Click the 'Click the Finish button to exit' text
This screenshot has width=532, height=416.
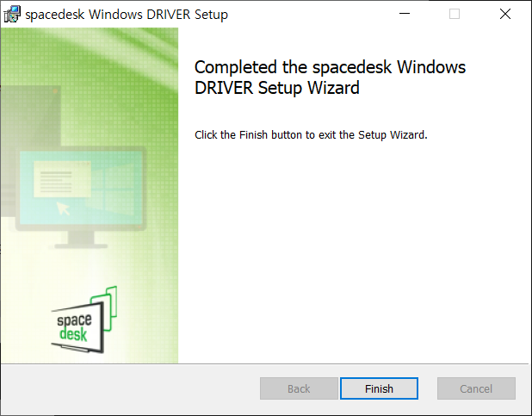311,135
